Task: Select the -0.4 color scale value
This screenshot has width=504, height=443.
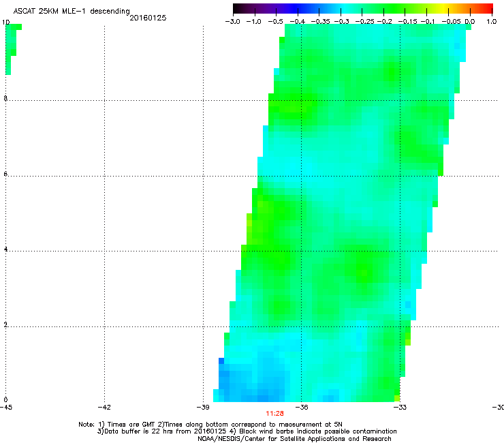Action: pyautogui.click(x=298, y=22)
